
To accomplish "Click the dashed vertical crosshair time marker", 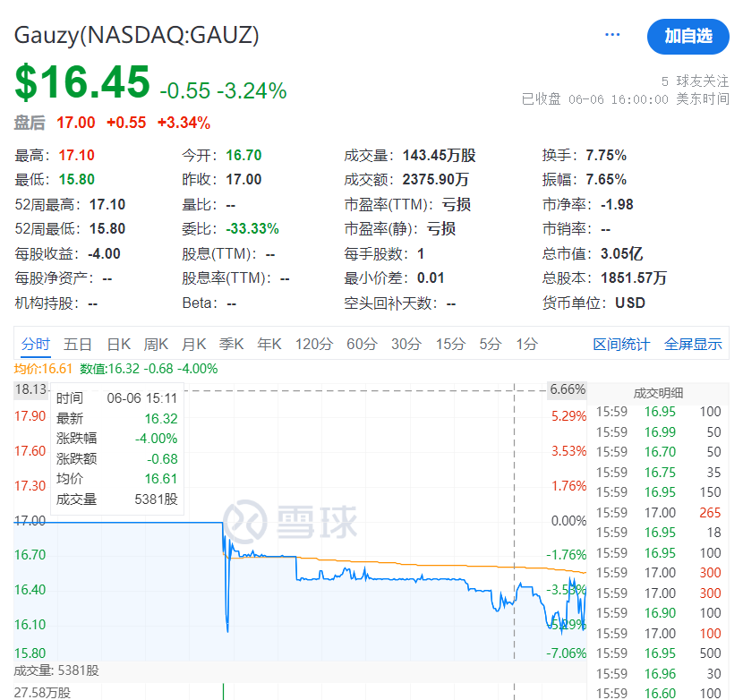I will pos(514,521).
